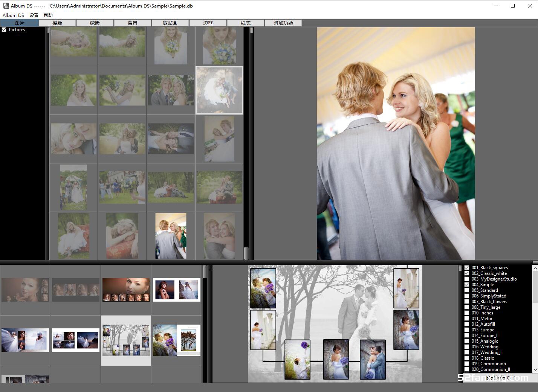This screenshot has width=538, height=392.
Task: Select the highlighted jumping bride photo thumbnail
Action: tap(219, 90)
